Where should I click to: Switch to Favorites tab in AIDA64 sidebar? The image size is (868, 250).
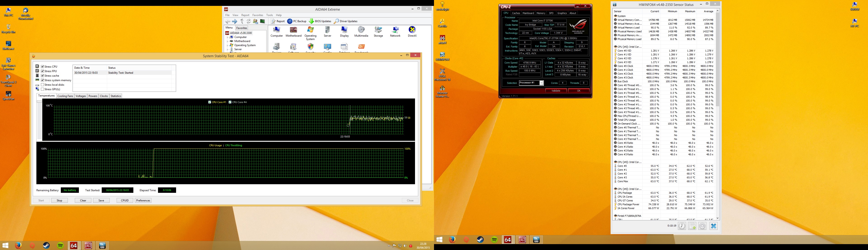click(242, 28)
